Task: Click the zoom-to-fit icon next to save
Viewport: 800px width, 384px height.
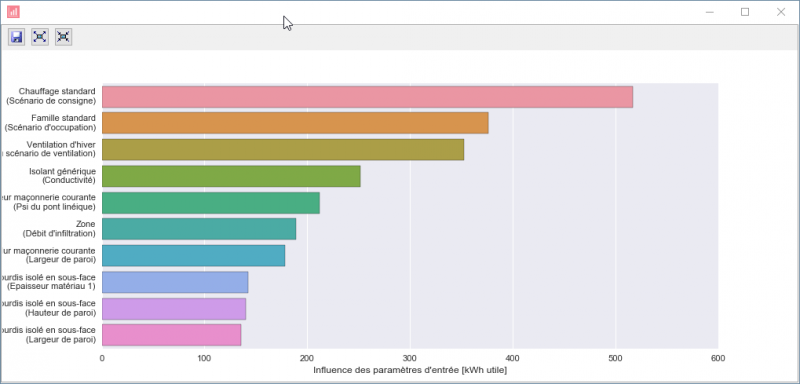Action: tap(40, 37)
